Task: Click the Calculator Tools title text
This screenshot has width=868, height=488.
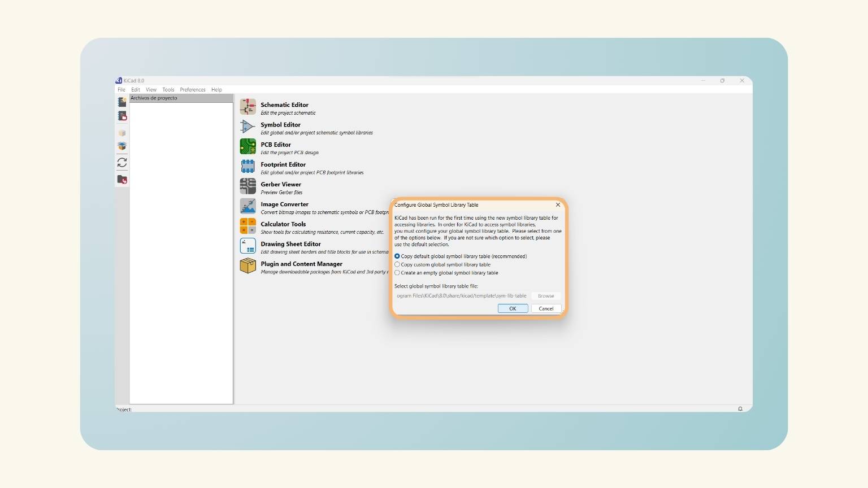Action: 283,224
